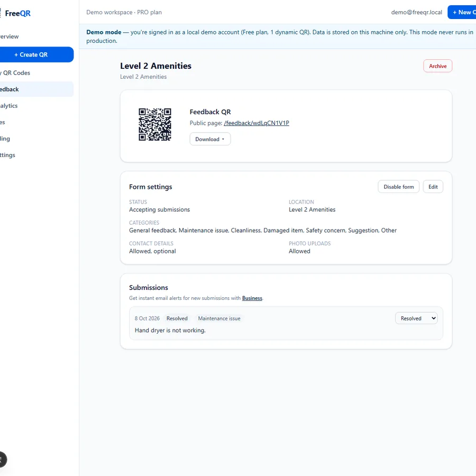This screenshot has width=476, height=476.
Task: Click the Create QR button
Action: click(31, 54)
